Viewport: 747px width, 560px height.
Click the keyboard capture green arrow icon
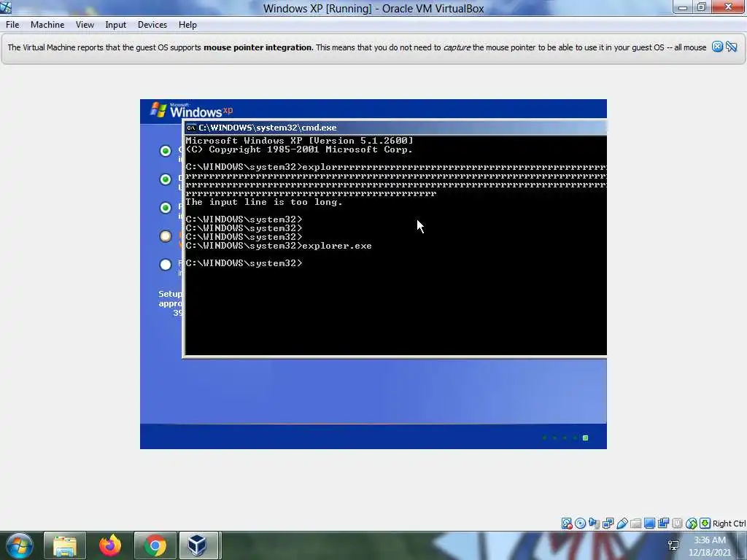(x=705, y=524)
